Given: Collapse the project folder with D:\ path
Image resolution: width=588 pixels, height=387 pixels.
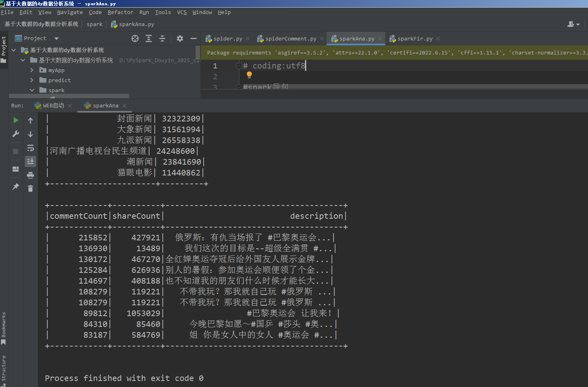Looking at the screenshot, I should pos(23,60).
